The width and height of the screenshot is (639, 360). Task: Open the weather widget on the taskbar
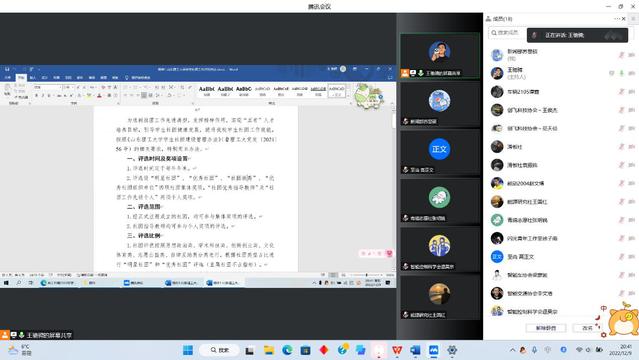(x=20, y=350)
